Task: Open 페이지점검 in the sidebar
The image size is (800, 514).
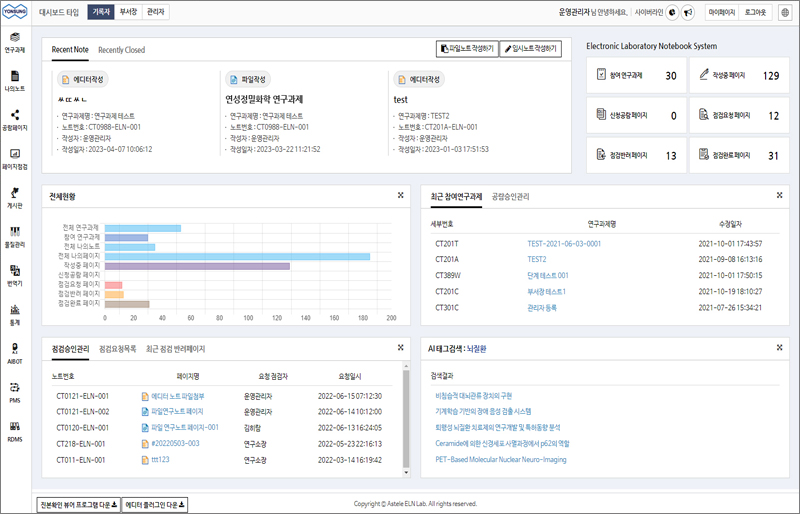Action: point(15,158)
